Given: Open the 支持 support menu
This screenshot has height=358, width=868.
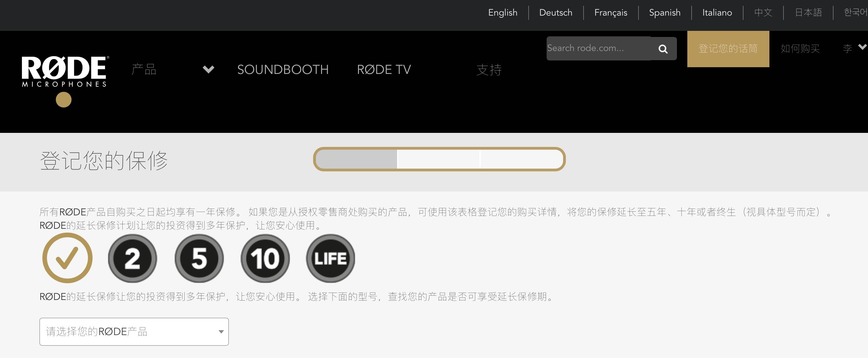Looking at the screenshot, I should (489, 70).
